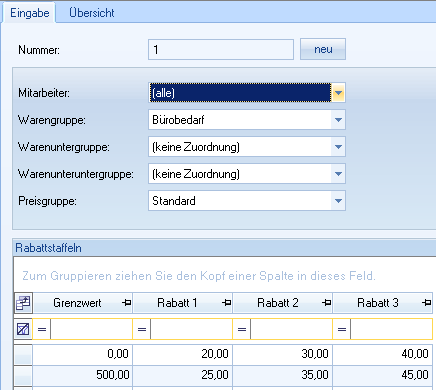Select the row header of the 500,00 row
This screenshot has width=436, height=390.
tap(23, 375)
